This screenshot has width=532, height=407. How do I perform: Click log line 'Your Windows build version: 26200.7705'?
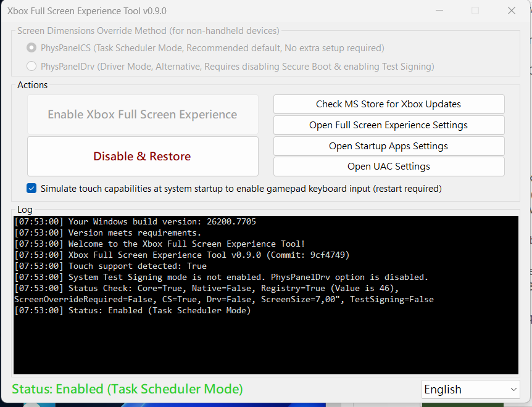pos(135,221)
